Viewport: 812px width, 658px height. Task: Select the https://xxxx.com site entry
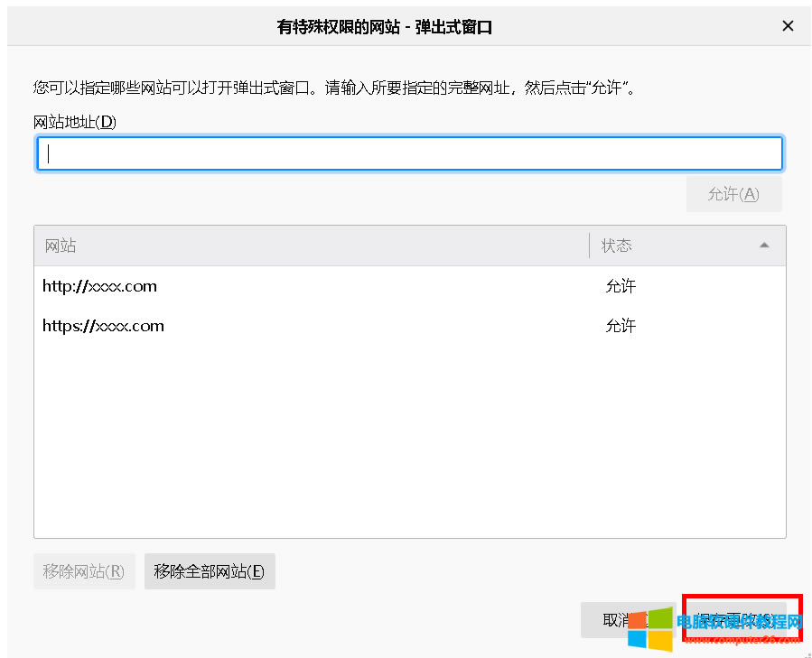tap(103, 325)
